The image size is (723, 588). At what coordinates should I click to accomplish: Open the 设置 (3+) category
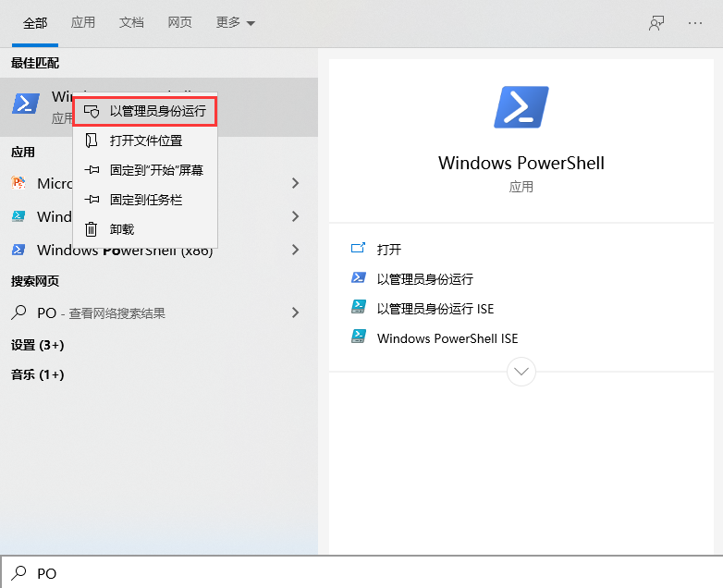point(38,345)
